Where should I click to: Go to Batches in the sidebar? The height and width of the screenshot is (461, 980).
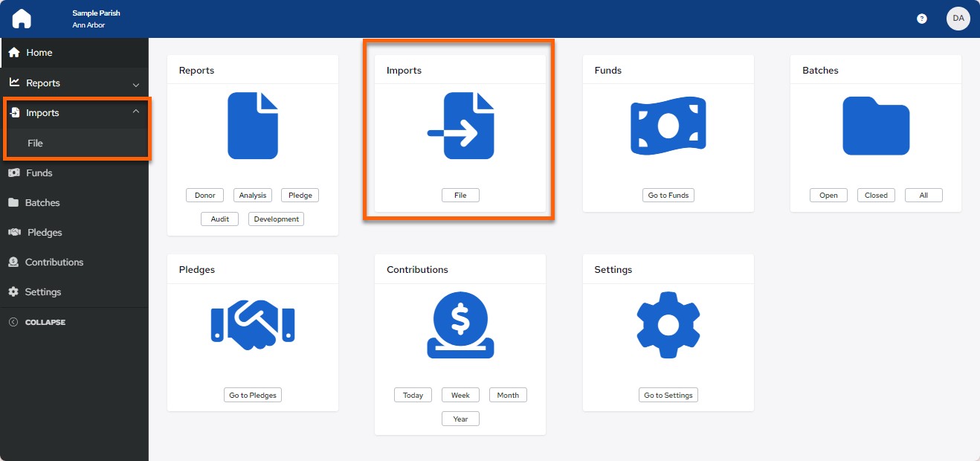pos(74,202)
